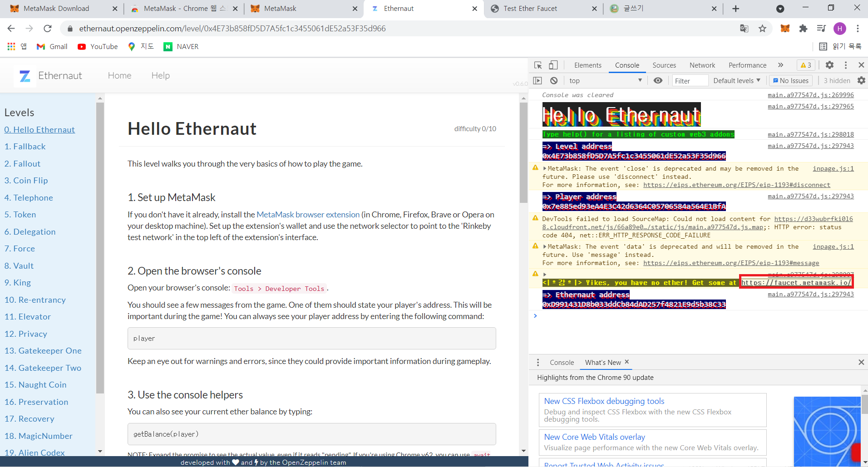
Task: Open console settings gear near hidden count
Action: click(861, 80)
